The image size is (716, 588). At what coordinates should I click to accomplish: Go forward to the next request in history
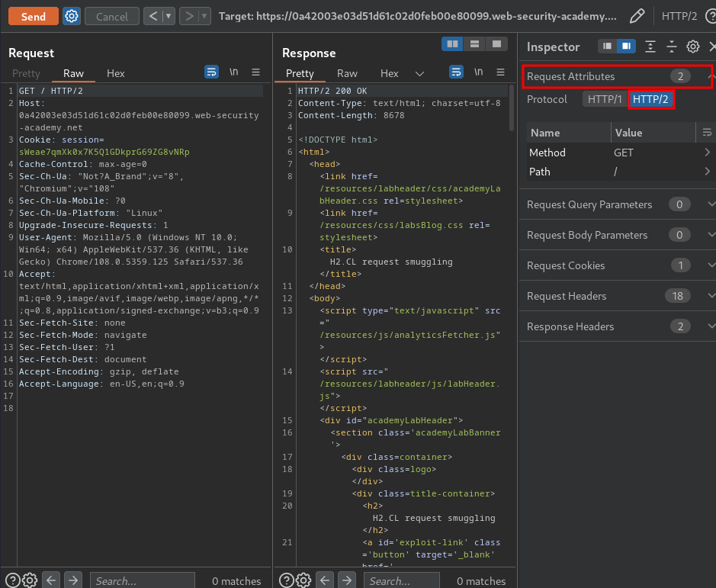(x=189, y=17)
